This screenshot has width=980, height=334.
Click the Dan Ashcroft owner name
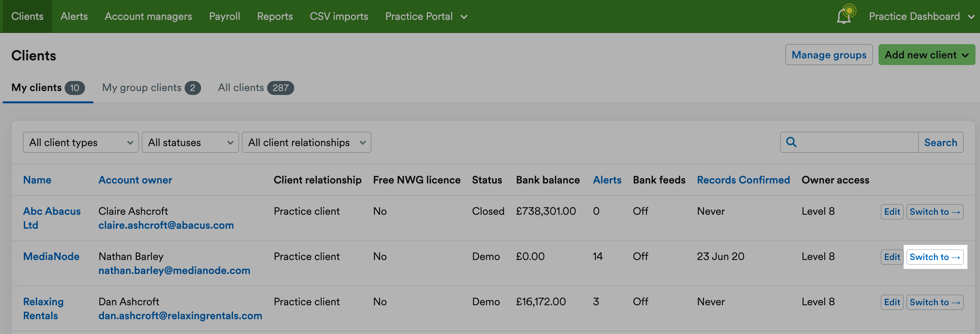point(129,302)
